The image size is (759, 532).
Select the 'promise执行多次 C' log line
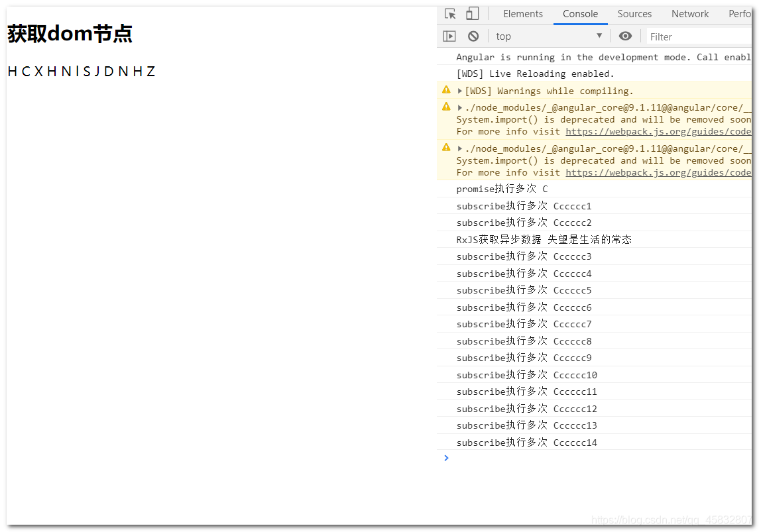595,189
